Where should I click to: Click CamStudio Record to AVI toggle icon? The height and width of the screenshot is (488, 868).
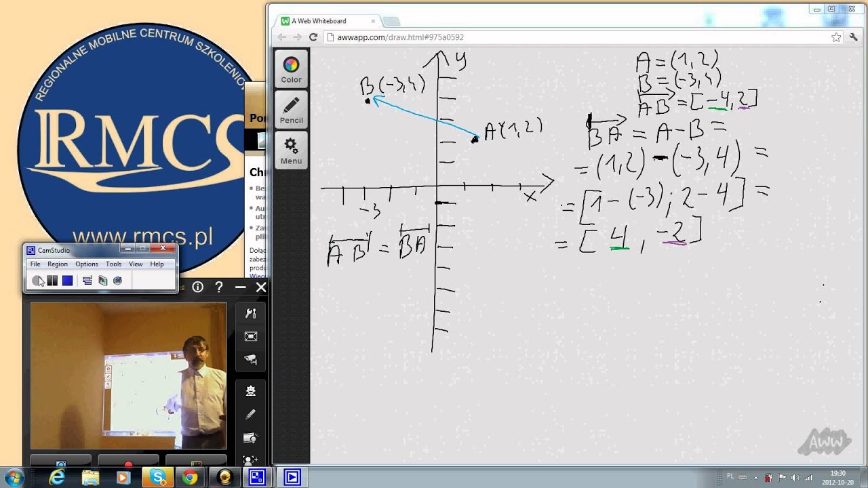point(102,281)
